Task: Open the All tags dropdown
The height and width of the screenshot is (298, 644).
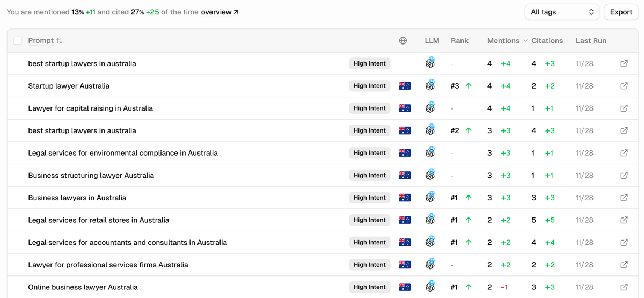Action: coord(562,12)
